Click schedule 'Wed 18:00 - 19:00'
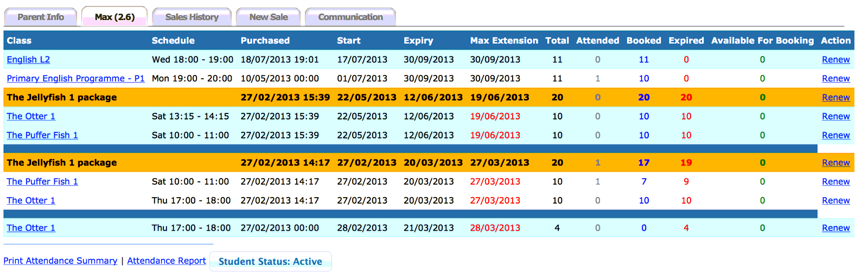The width and height of the screenshot is (868, 278). pyautogui.click(x=193, y=60)
